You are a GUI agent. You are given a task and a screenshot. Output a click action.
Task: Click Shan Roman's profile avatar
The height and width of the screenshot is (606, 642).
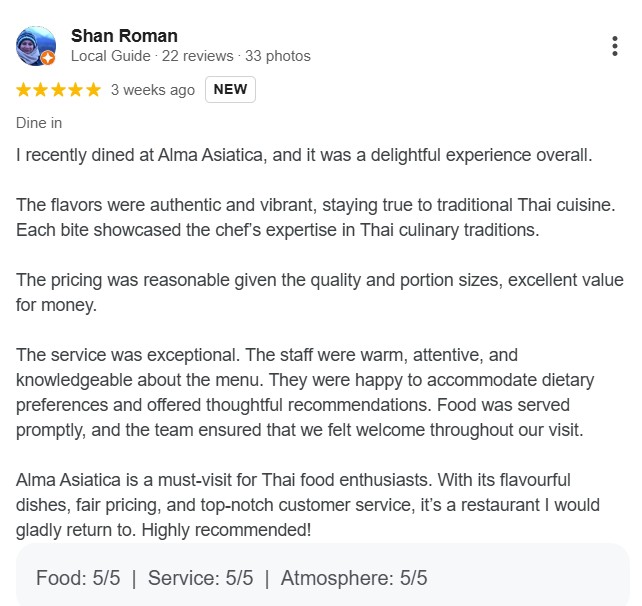[36, 46]
